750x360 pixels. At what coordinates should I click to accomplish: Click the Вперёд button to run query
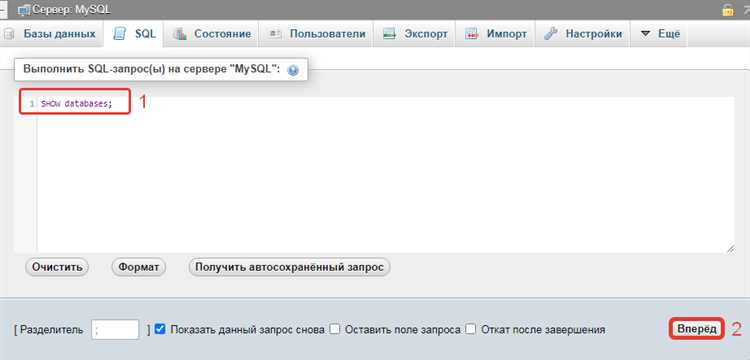coord(696,329)
